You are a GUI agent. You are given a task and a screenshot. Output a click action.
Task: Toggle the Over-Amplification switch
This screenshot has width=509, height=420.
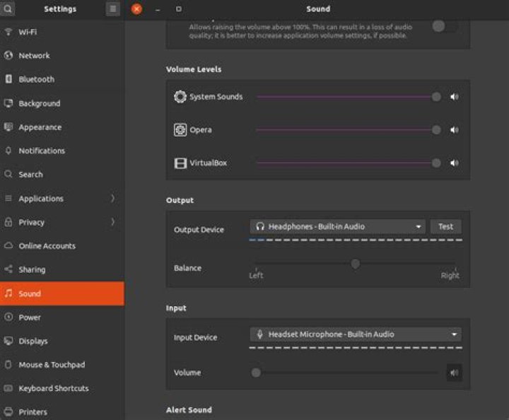point(445,26)
